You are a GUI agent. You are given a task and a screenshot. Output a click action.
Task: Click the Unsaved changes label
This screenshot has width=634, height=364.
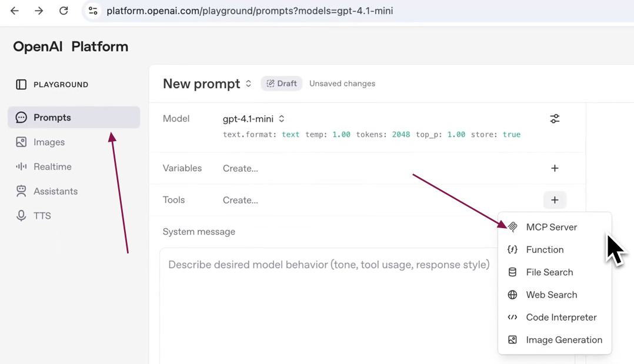click(342, 84)
